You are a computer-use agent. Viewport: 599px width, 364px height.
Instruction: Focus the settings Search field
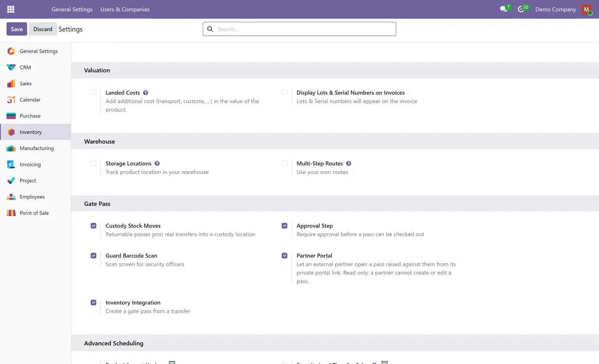coord(299,29)
